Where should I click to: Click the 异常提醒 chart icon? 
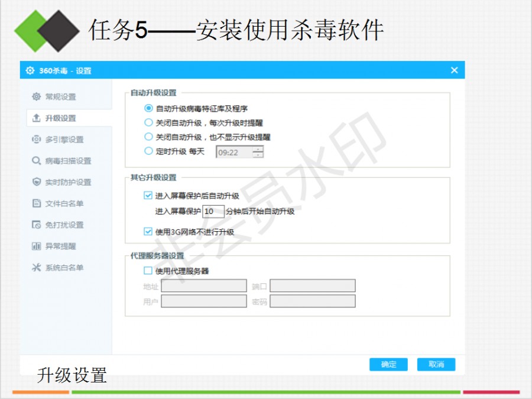(36, 246)
